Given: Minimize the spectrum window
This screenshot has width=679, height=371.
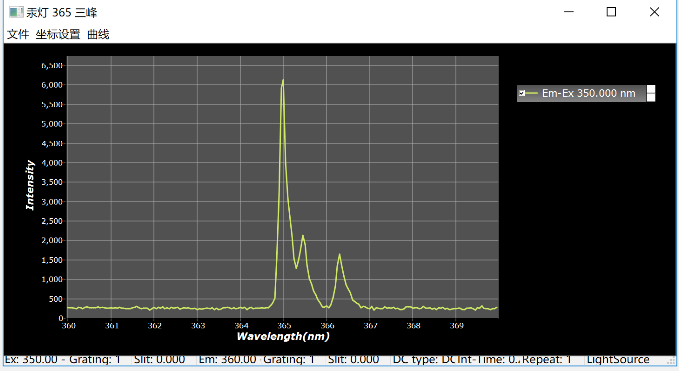Looking at the screenshot, I should pyautogui.click(x=569, y=12).
